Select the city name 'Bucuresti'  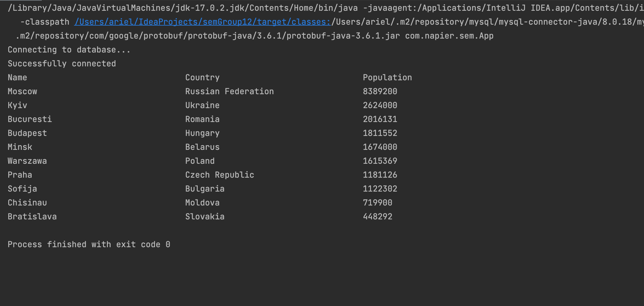(30, 119)
